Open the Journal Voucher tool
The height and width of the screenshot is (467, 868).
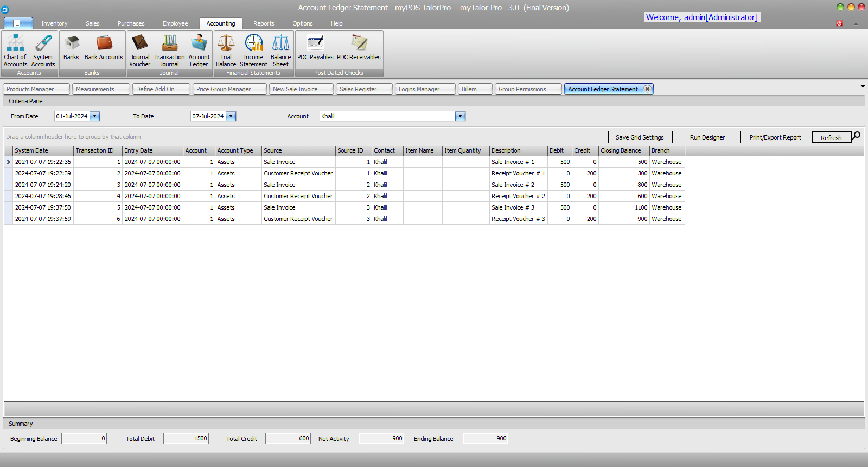(139, 49)
